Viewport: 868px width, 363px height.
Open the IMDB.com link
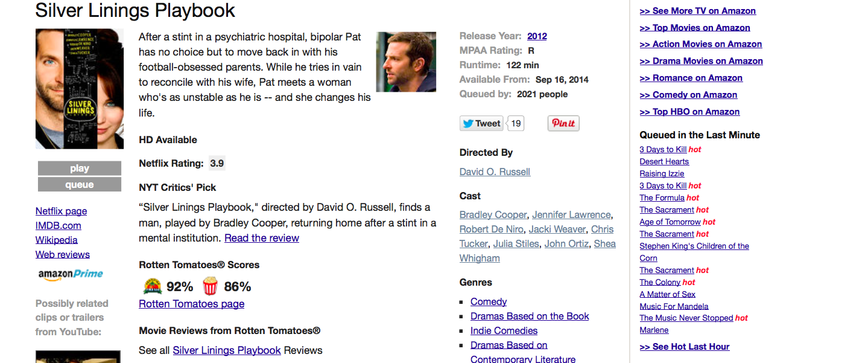point(58,225)
